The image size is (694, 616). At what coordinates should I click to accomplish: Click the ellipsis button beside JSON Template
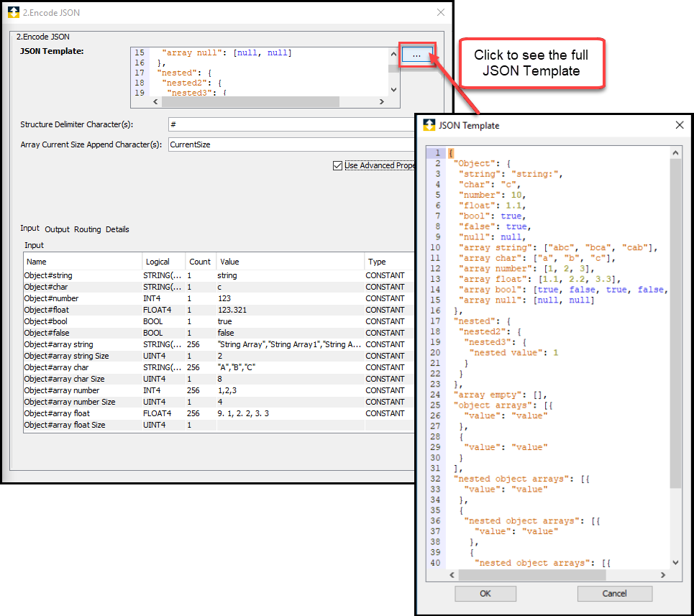click(x=417, y=55)
